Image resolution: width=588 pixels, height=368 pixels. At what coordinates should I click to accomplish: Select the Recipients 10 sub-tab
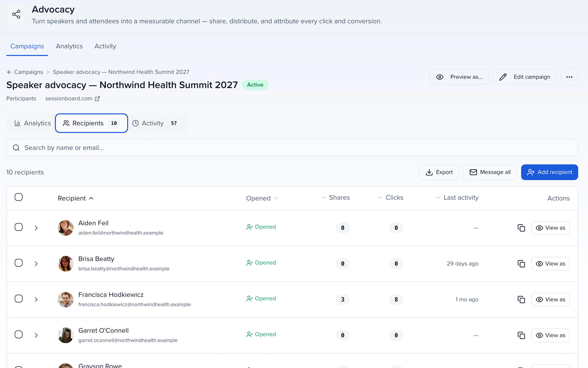91,123
